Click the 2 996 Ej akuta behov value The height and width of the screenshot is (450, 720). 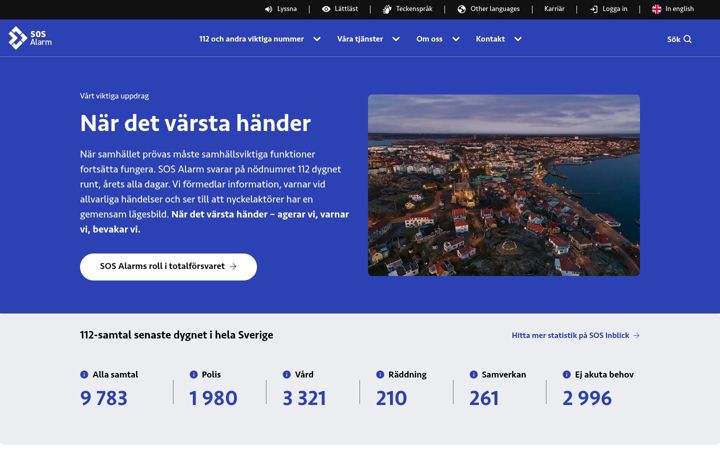tap(587, 398)
